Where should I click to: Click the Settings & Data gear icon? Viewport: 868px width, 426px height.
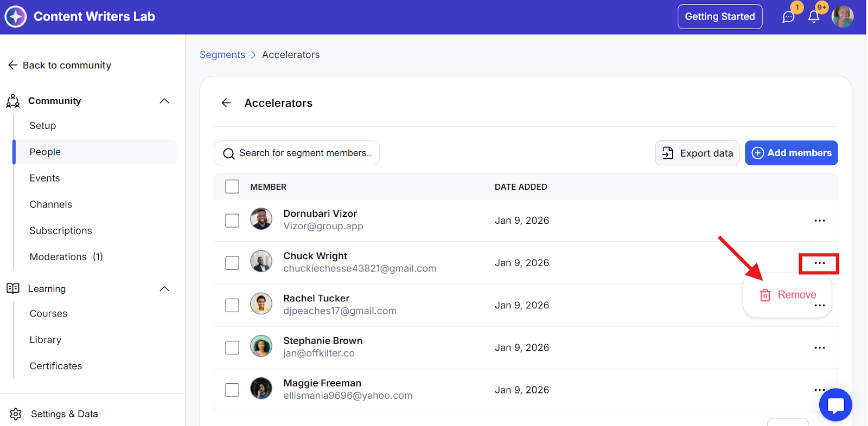tap(16, 414)
